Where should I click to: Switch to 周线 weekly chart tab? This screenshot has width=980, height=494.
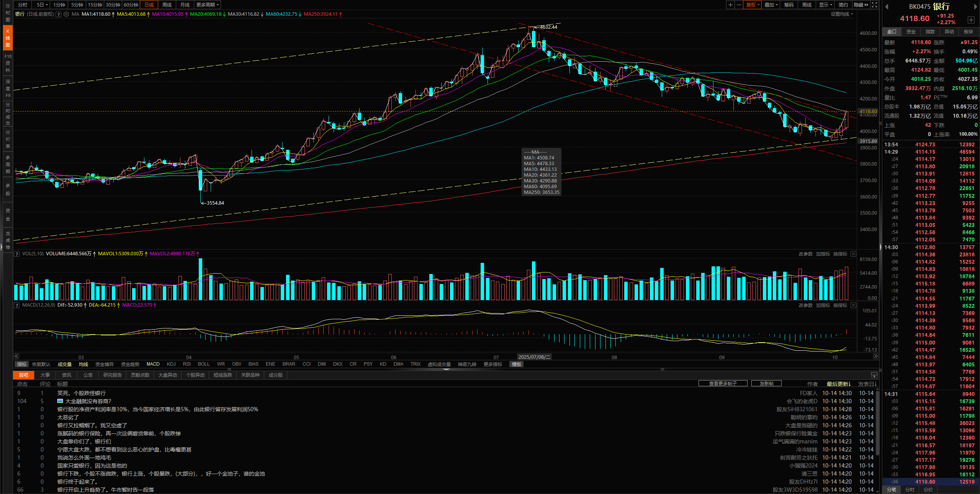(167, 5)
